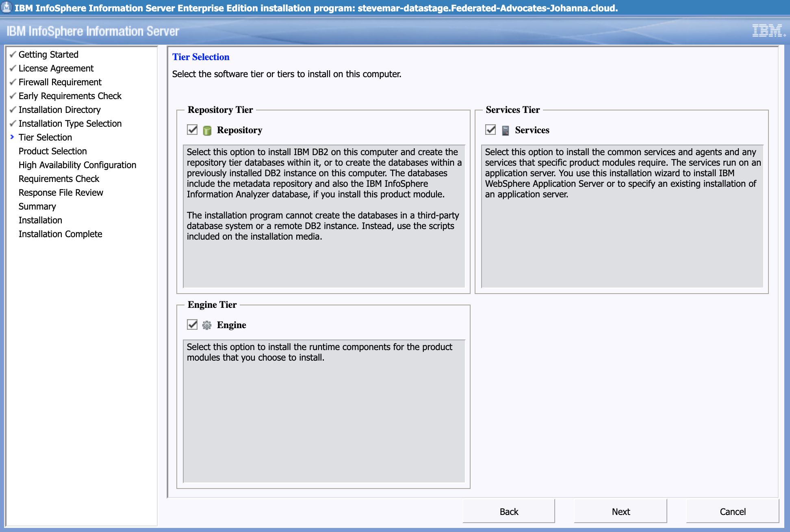Image resolution: width=790 pixels, height=532 pixels.
Task: Go back to the previous step
Action: (x=509, y=511)
